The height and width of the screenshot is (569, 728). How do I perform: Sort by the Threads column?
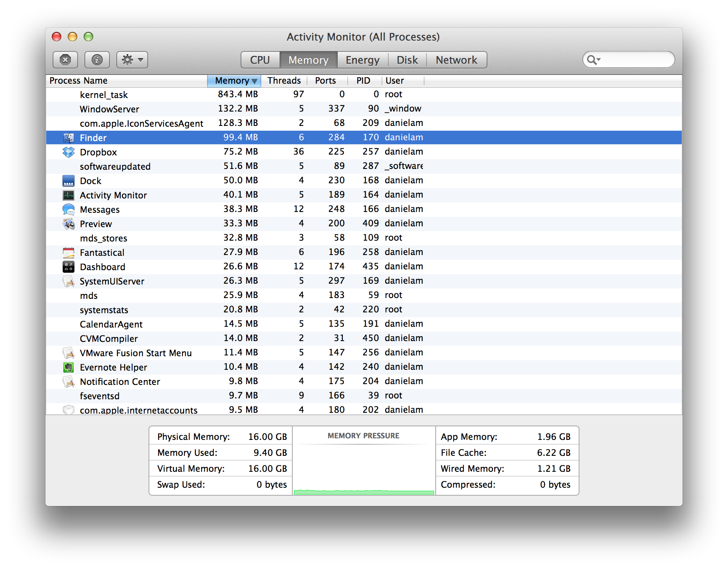pos(284,80)
